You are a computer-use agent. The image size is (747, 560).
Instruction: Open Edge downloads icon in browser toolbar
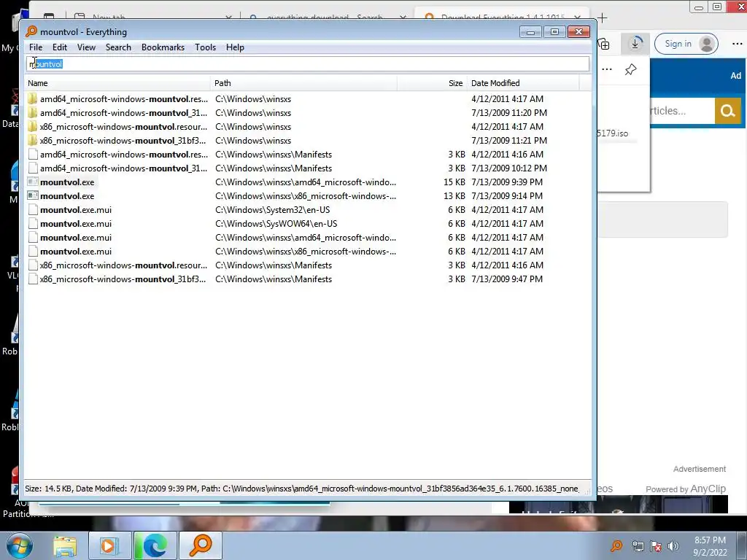tap(635, 44)
